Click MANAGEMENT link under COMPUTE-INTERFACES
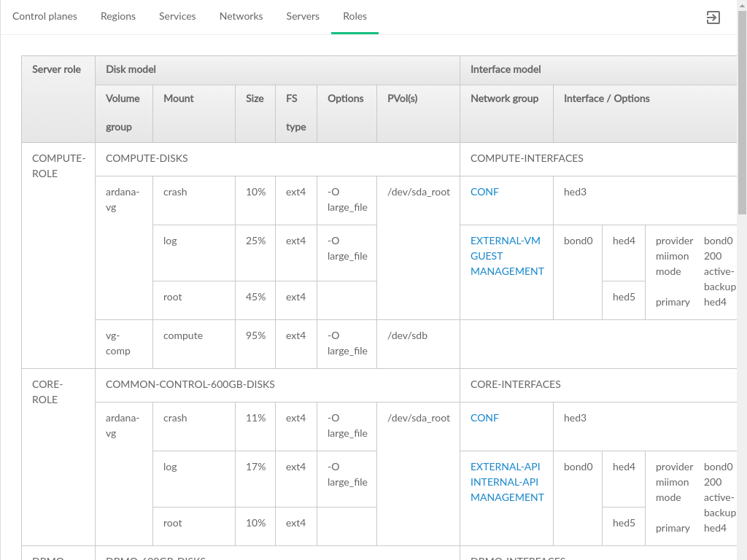This screenshot has height=560, width=747. coord(507,271)
